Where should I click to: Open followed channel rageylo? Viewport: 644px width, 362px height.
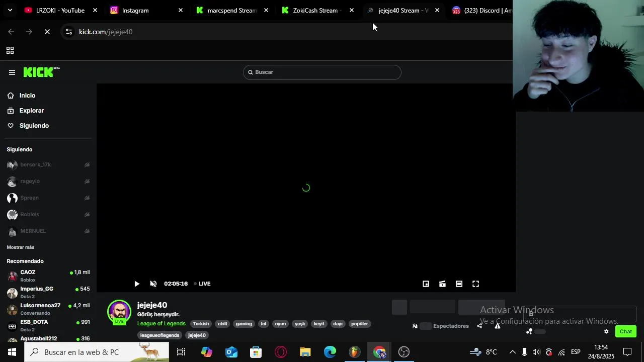pyautogui.click(x=48, y=182)
